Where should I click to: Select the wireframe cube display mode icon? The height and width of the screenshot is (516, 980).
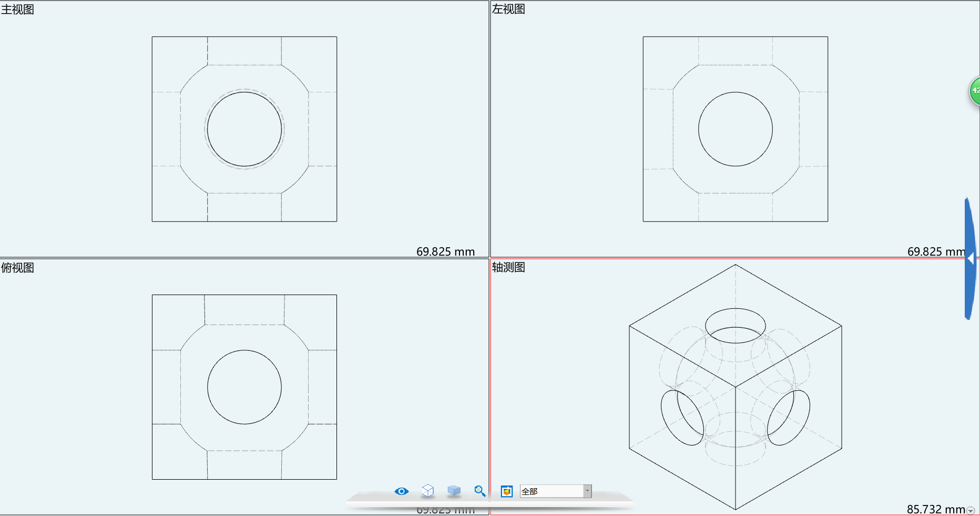point(428,491)
